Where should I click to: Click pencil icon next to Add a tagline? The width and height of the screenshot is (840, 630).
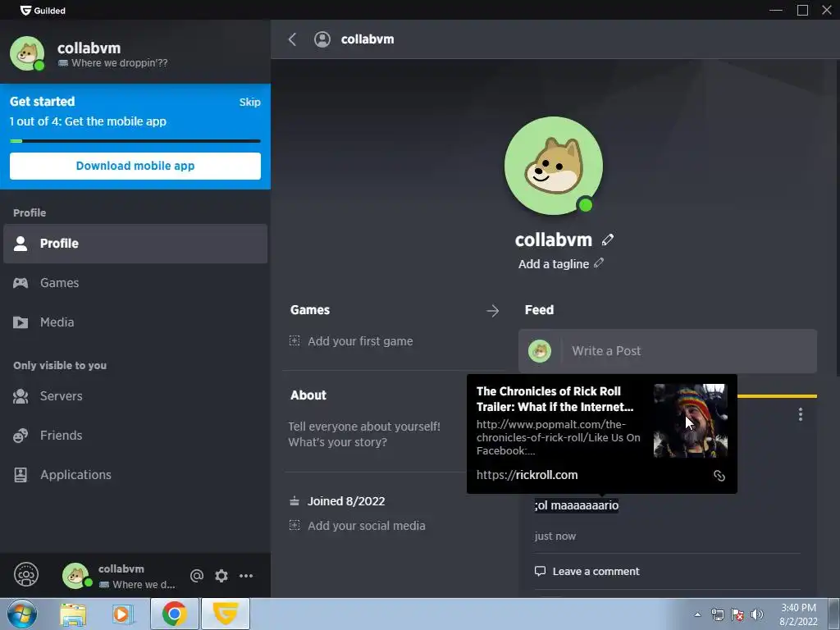599,263
